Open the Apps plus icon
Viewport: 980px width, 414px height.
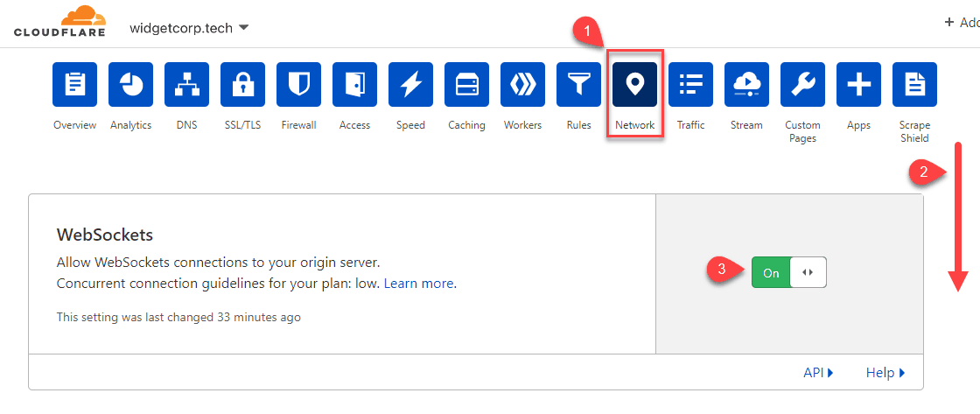tap(858, 85)
